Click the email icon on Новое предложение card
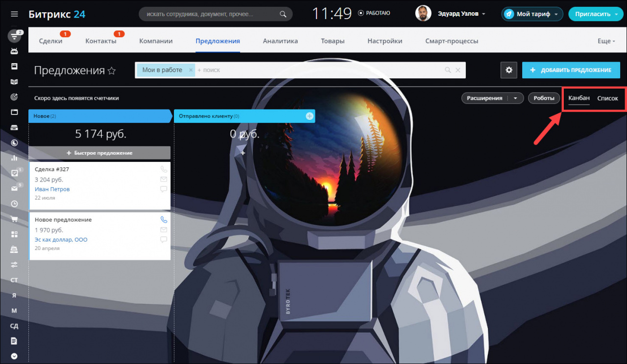 [x=164, y=230]
